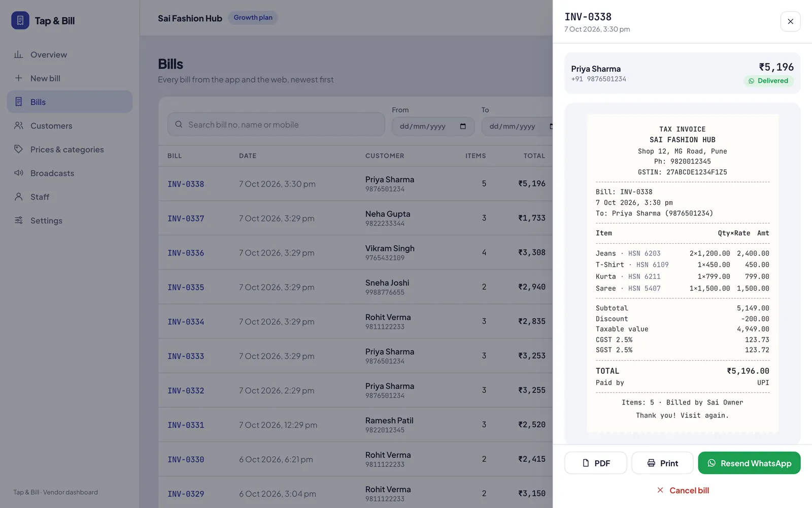812x508 pixels.
Task: Close the INV-0338 detail panel
Action: tap(790, 21)
